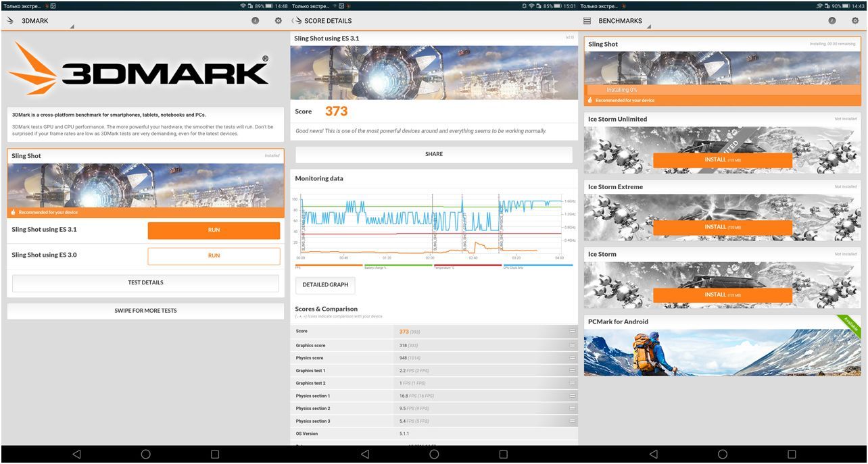Tap the info icon in the 3DMARK header
This screenshot has width=868, height=464.
255,21
